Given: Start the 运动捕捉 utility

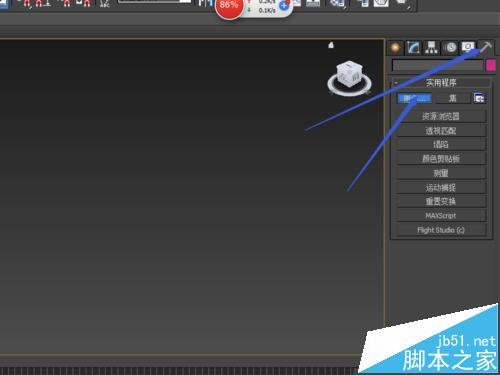Looking at the screenshot, I should [x=441, y=187].
